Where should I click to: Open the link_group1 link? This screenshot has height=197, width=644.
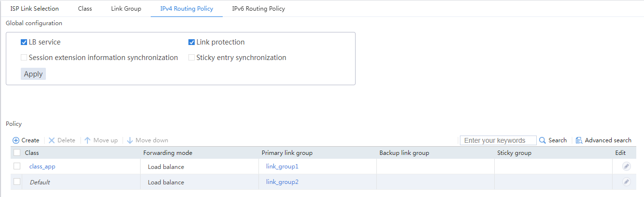[282, 167]
